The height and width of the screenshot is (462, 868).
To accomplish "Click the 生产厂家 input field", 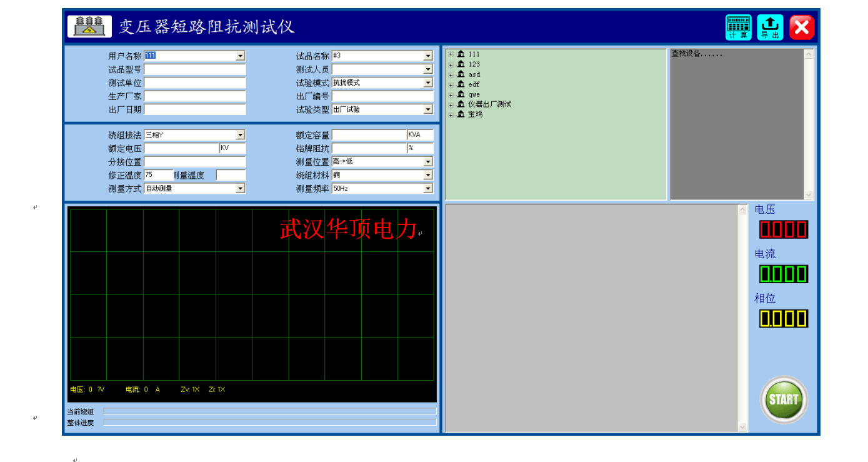I will 195,96.
